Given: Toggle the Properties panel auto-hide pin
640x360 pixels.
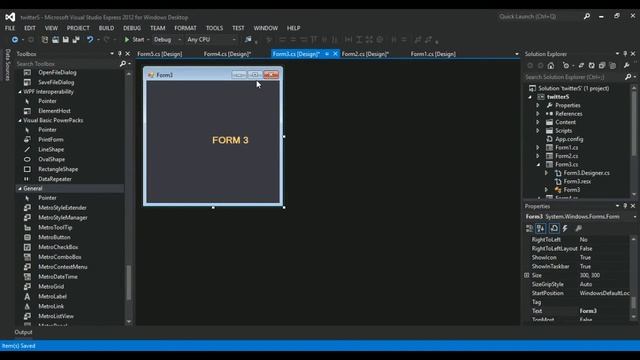Looking at the screenshot, I should 625,206.
